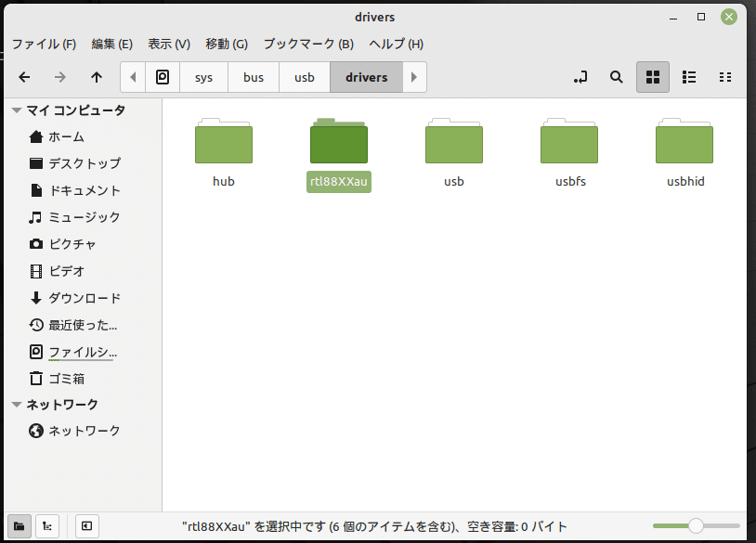Enable compact view layout
The image size is (756, 543).
coord(724,77)
